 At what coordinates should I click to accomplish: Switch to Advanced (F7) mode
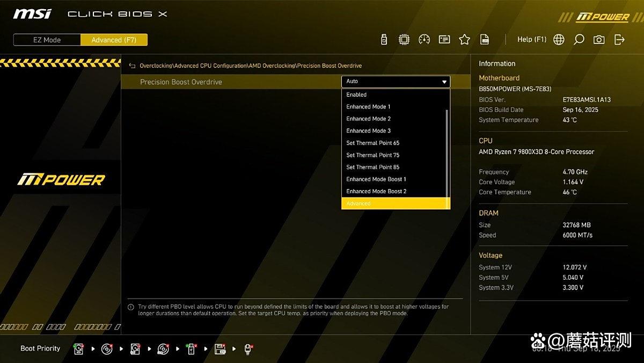[114, 40]
